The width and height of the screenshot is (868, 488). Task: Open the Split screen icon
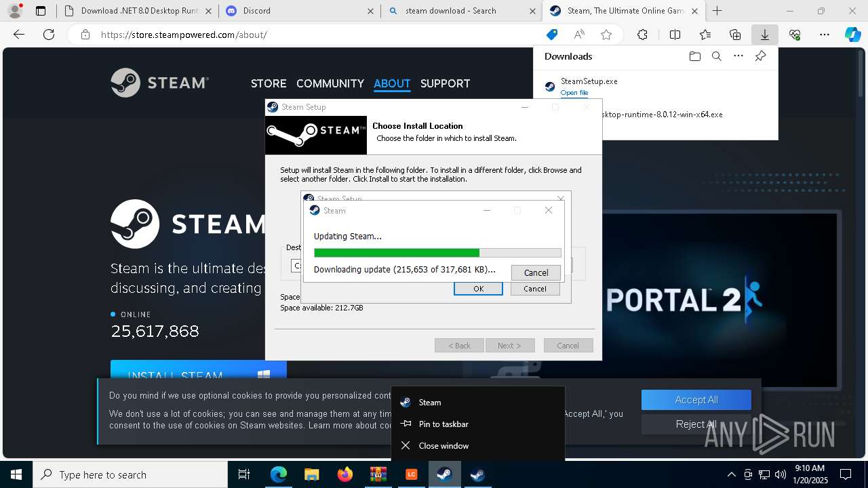pyautogui.click(x=675, y=35)
